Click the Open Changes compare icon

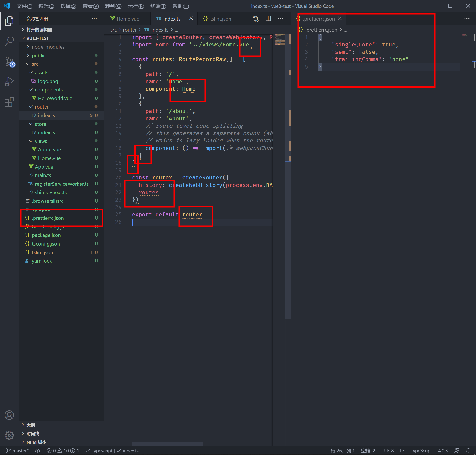click(256, 19)
